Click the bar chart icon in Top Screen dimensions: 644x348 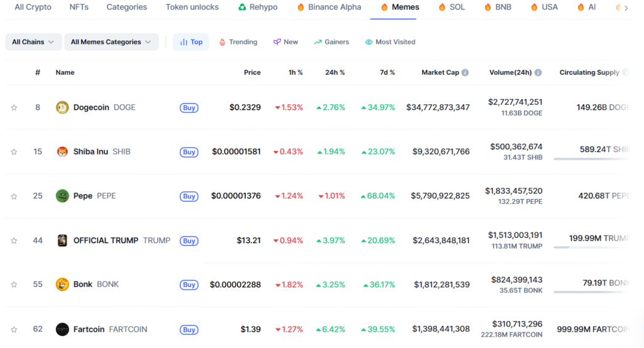tap(184, 42)
